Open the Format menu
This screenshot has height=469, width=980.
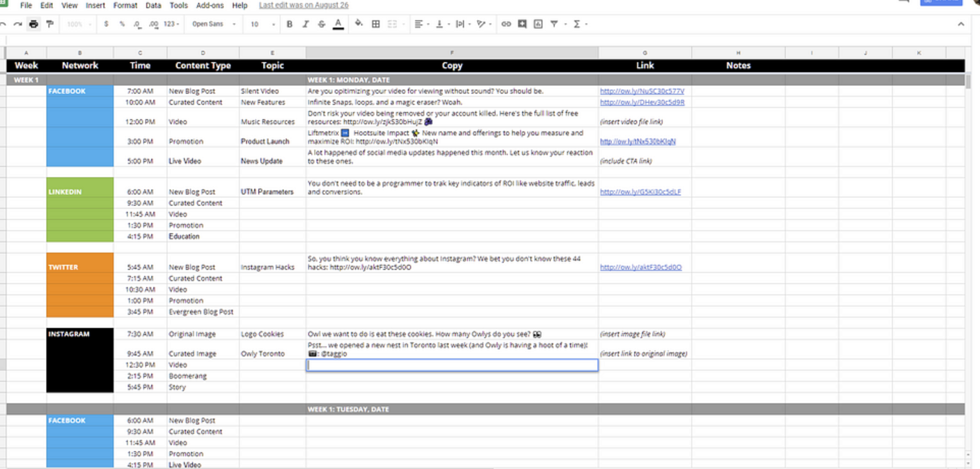click(125, 5)
